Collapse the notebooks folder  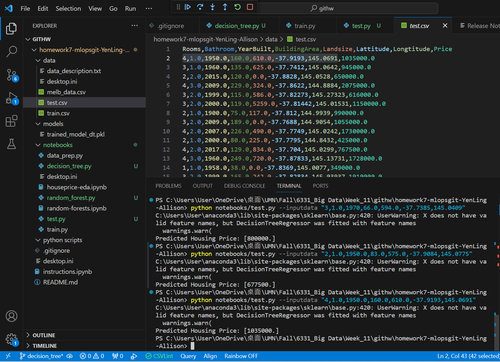tap(85, 145)
